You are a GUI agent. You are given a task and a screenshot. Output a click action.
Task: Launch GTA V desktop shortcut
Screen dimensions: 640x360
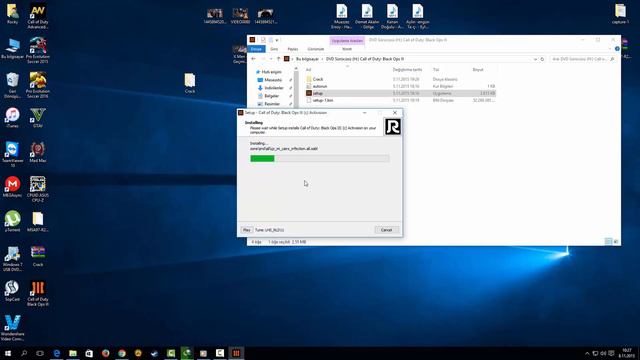(38, 118)
